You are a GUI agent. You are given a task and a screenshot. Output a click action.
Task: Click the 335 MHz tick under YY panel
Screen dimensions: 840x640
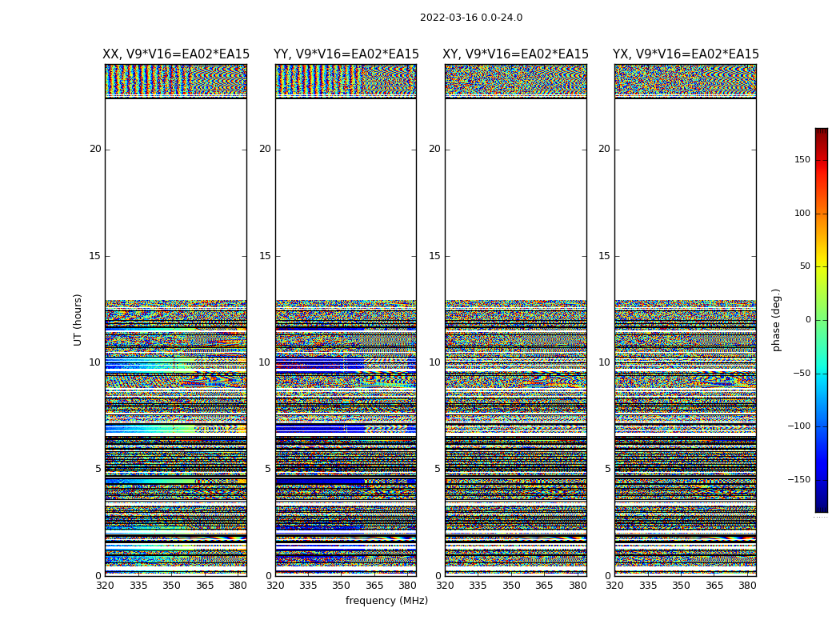point(308,586)
